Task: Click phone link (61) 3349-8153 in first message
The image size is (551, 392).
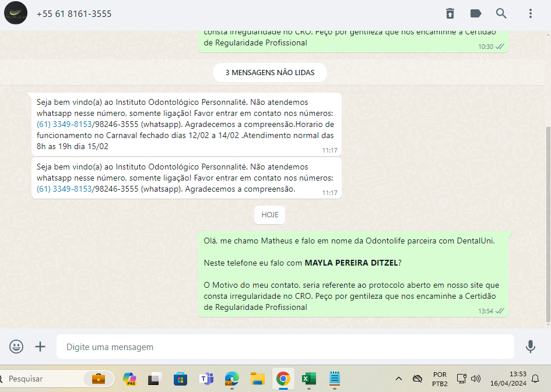Action: 64,124
